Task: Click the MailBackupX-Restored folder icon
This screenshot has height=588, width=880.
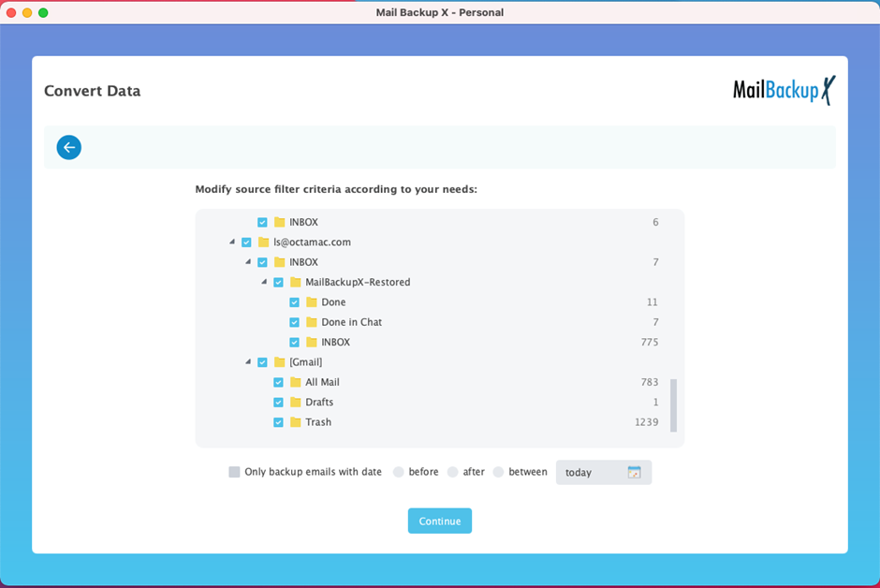Action: (x=295, y=282)
